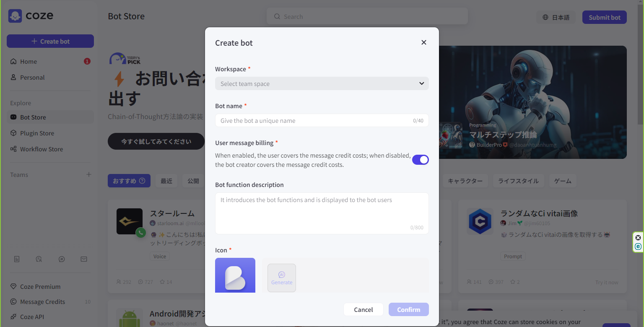This screenshot has height=327, width=644.
Task: Toggle the User message billing switch
Action: click(420, 160)
